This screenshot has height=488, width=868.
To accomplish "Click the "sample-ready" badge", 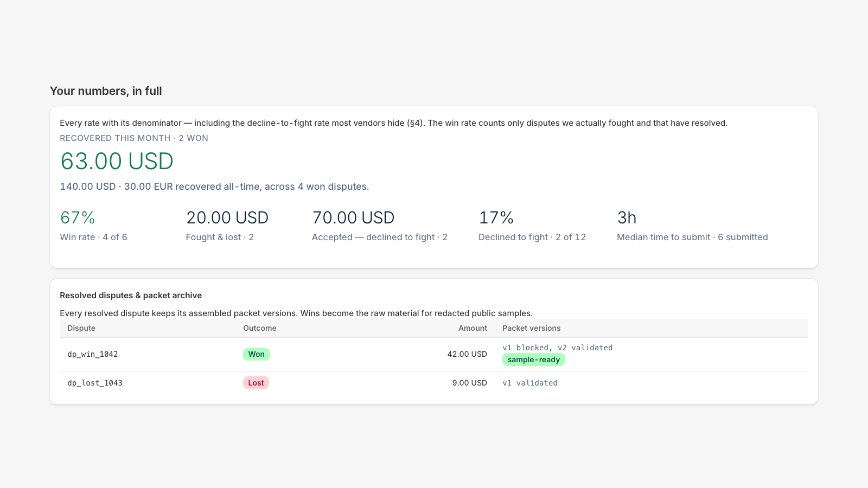I will [x=534, y=359].
